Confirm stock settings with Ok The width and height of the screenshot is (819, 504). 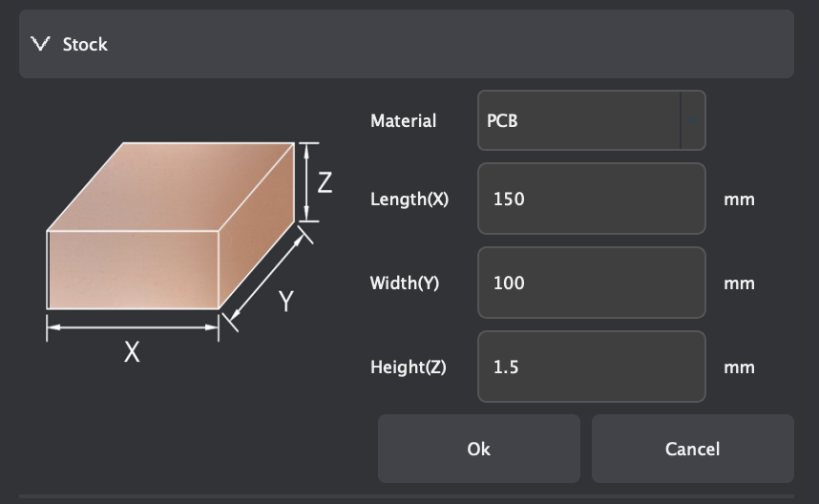(478, 449)
